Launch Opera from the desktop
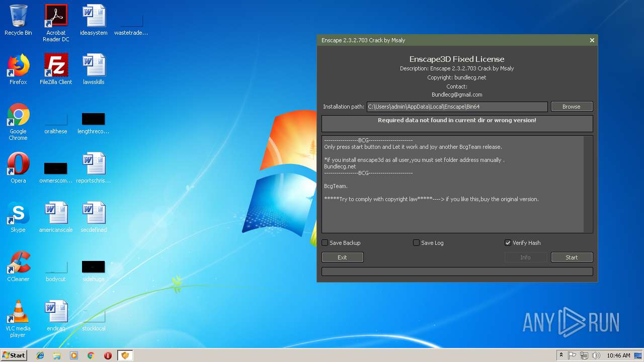Image resolution: width=644 pixels, height=362 pixels. point(18,168)
